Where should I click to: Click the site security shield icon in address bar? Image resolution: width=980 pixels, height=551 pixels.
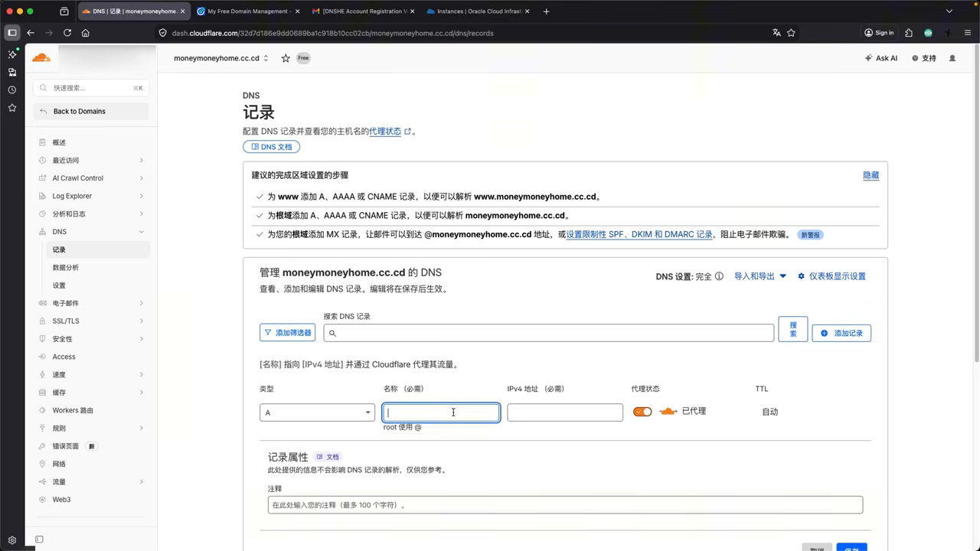coord(162,33)
